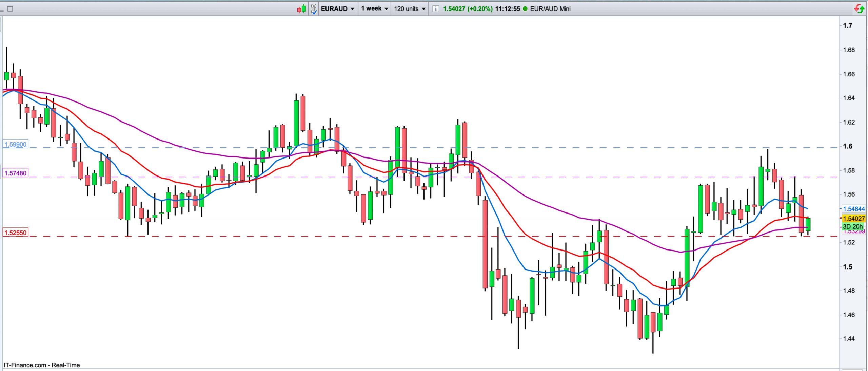The width and height of the screenshot is (868, 371).
Task: Click the 1.54027 (+0.20%) price quote
Action: pos(468,9)
